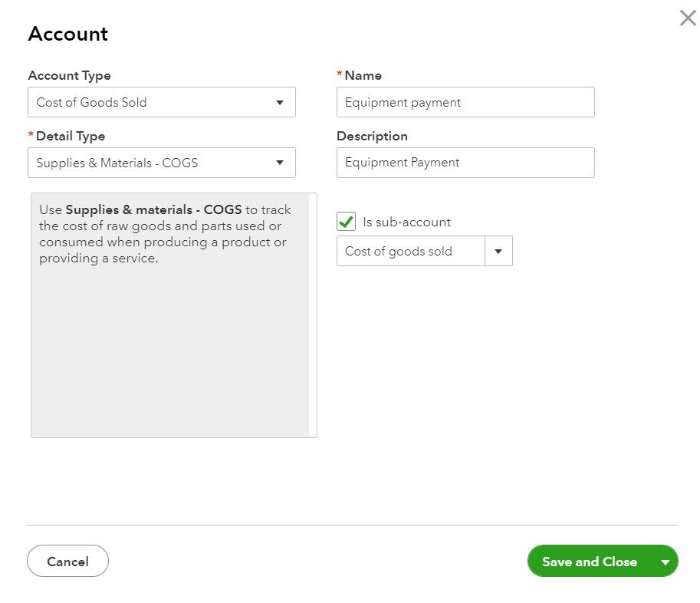Expand the parent account arrow beside Cost of goods sold
The height and width of the screenshot is (603, 700).
498,251
